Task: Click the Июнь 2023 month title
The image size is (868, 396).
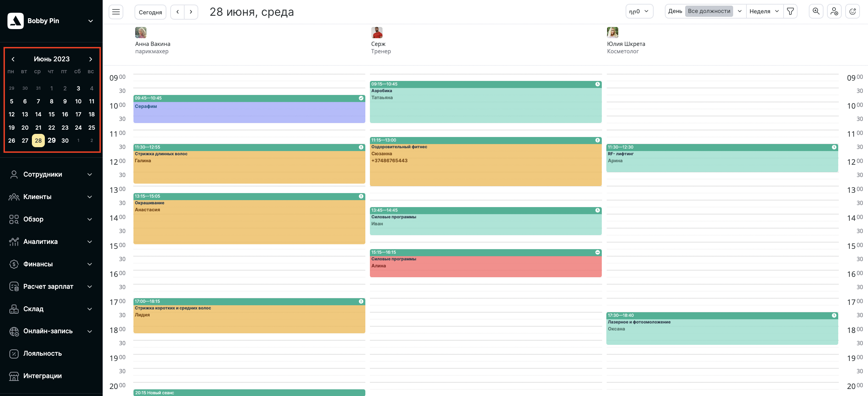Action: point(52,59)
